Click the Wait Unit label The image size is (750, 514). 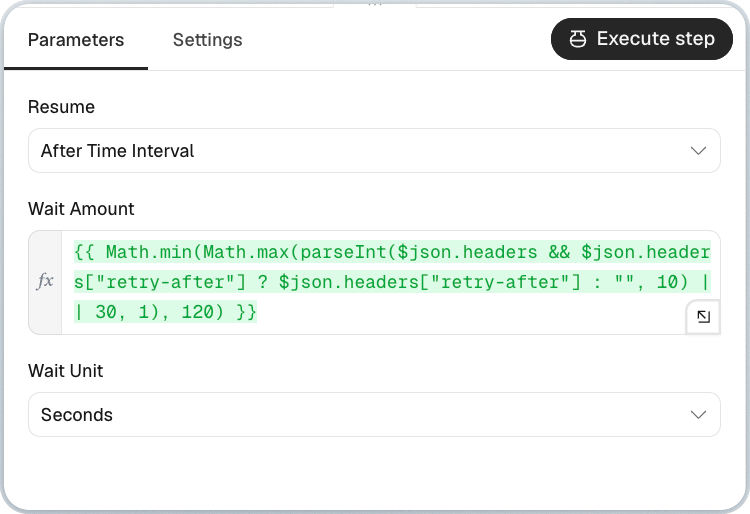pyautogui.click(x=66, y=371)
